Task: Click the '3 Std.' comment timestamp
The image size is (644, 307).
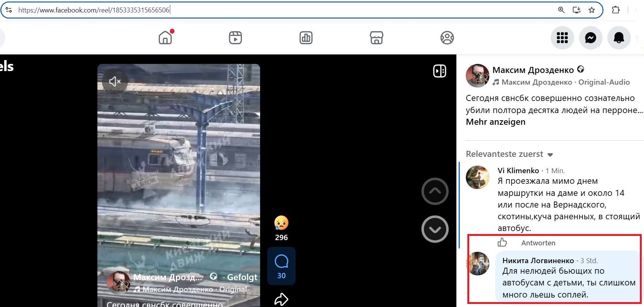Action: [x=589, y=260]
